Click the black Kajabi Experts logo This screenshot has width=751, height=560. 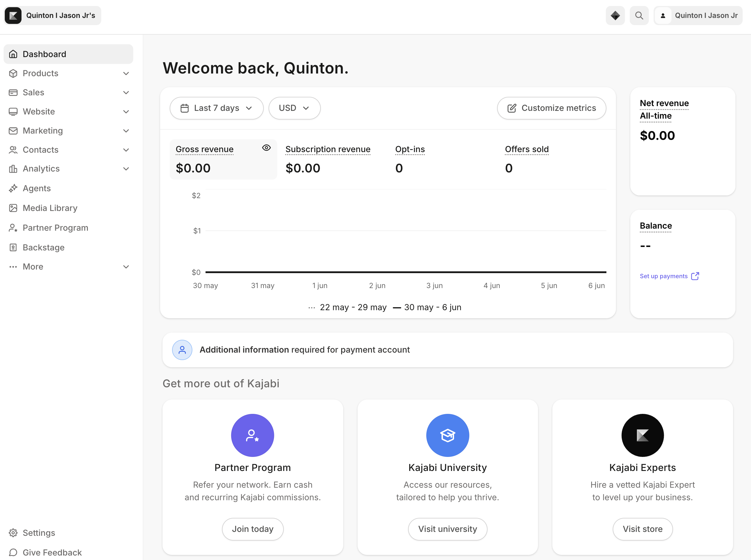[x=643, y=435]
